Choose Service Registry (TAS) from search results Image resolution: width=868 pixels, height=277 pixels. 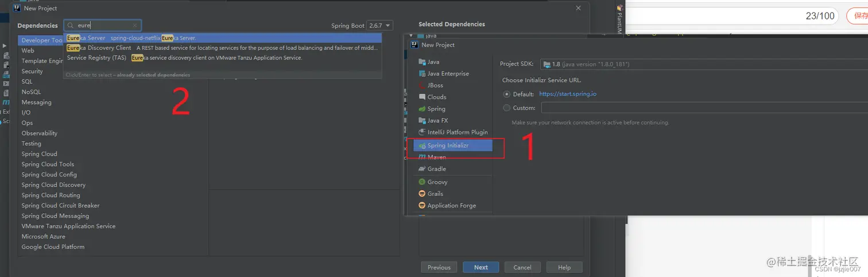click(x=222, y=57)
